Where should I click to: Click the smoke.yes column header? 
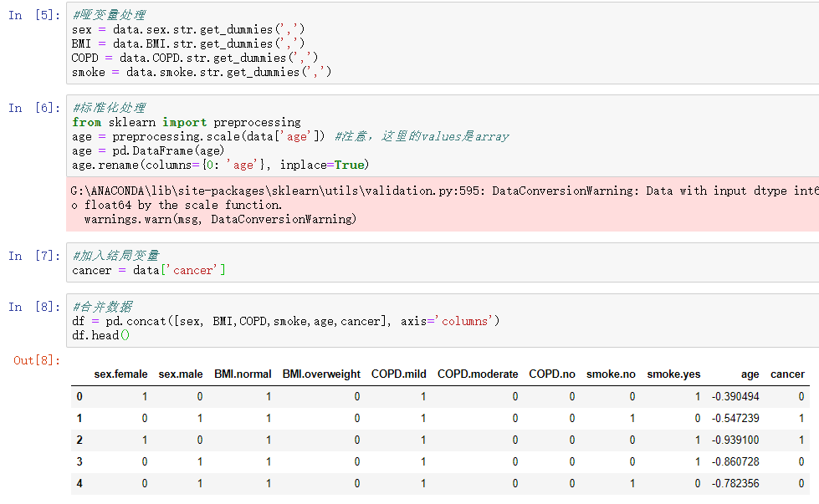click(673, 374)
